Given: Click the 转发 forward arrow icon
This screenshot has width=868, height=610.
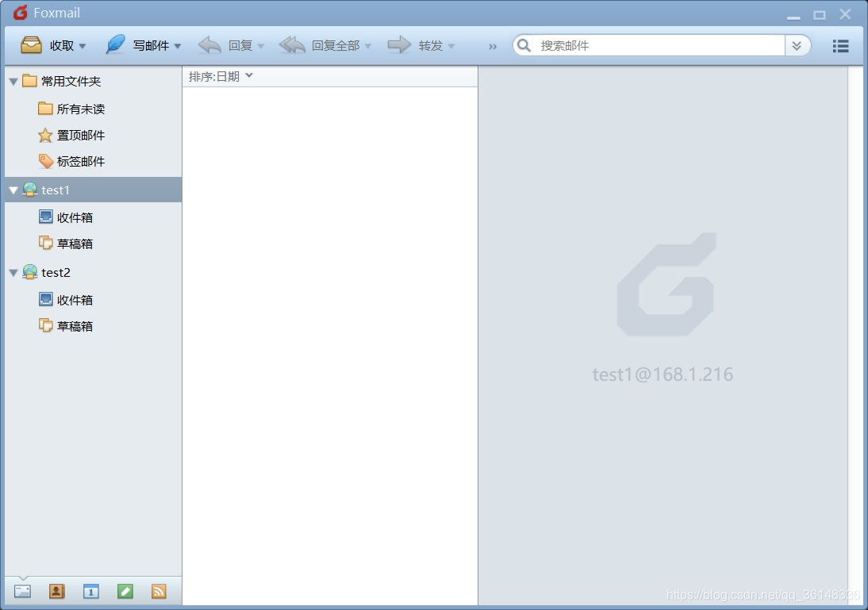Looking at the screenshot, I should pyautogui.click(x=399, y=45).
